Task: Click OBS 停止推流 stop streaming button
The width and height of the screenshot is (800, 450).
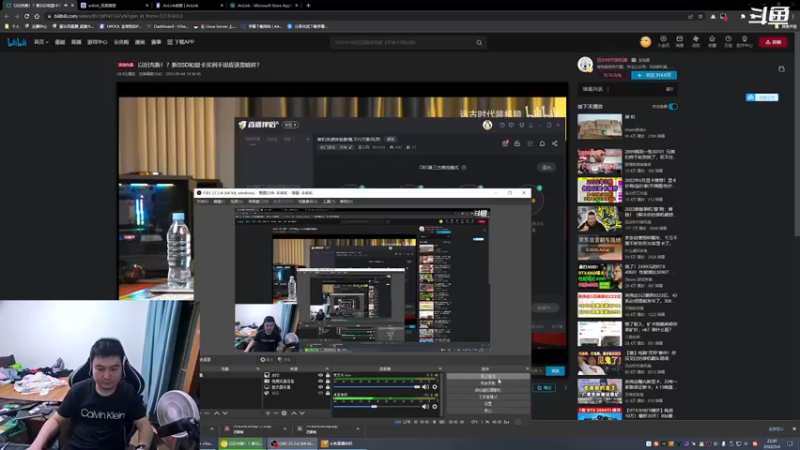Action: point(488,377)
